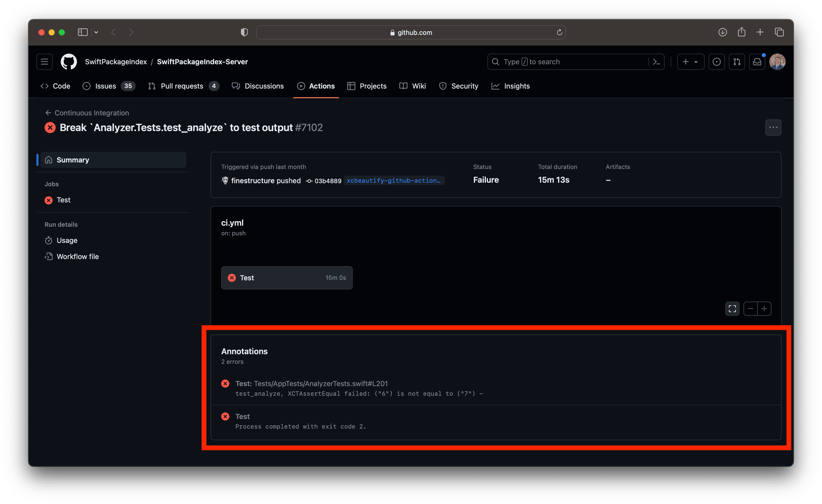The image size is (822, 504).
Task: Share the page via Safari share icon
Action: click(741, 32)
